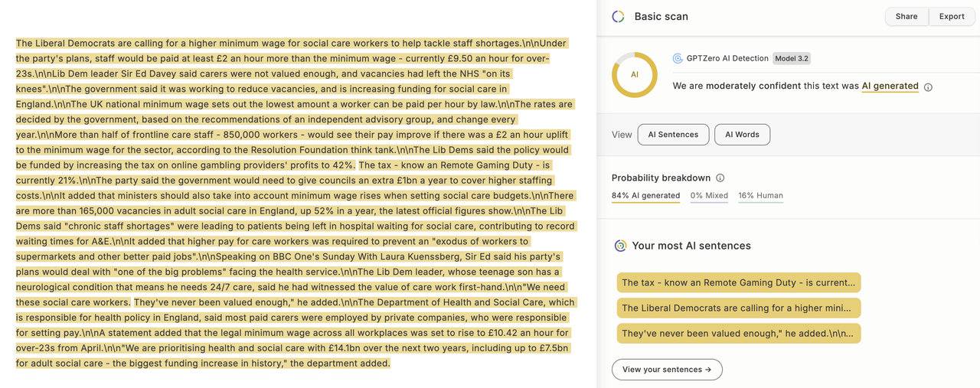Click text 'chronic staff shortages' in article
This screenshot has height=388, width=980.
pyautogui.click(x=119, y=227)
